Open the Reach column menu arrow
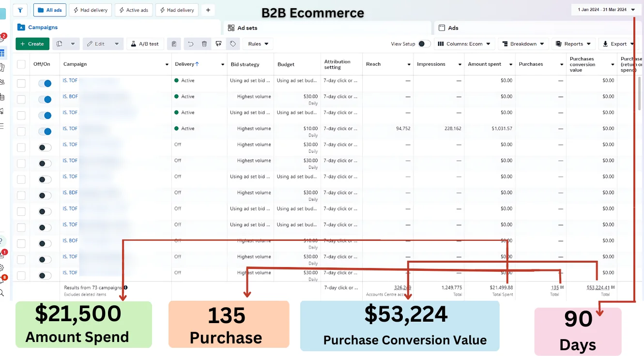Viewport: 644px width, 356px height. tap(409, 64)
